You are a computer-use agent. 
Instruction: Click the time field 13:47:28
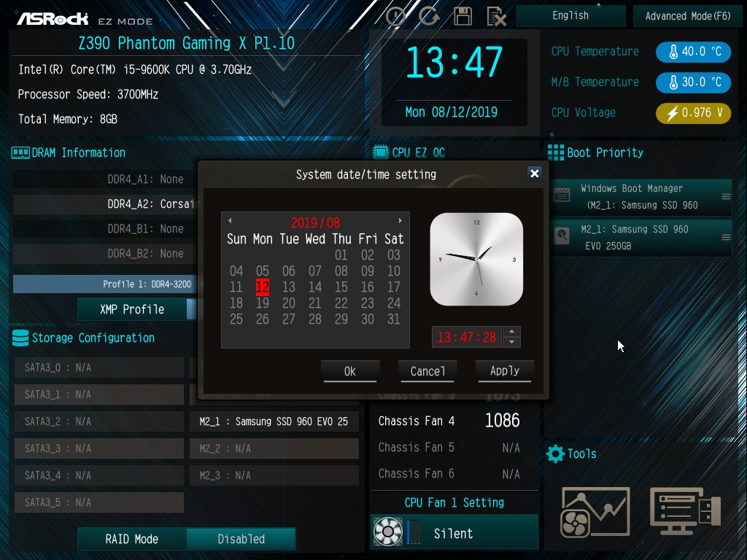[x=466, y=337]
